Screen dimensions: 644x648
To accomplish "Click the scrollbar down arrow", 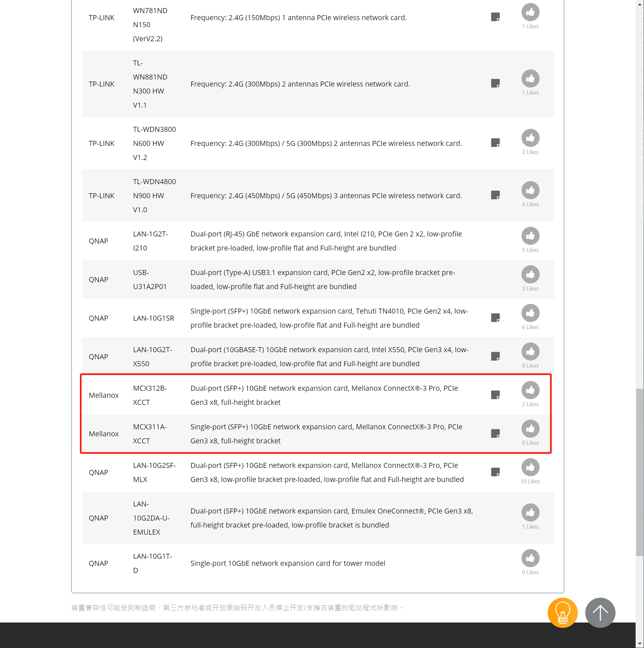I will (x=640, y=644).
